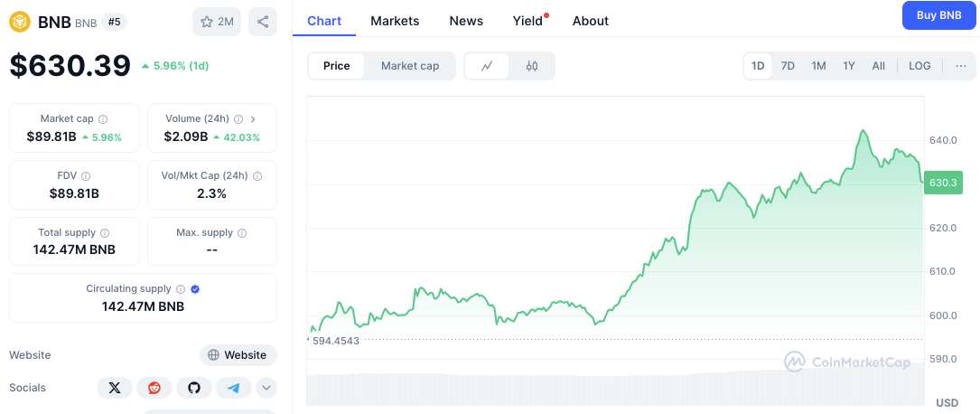The width and height of the screenshot is (980, 414).
Task: Select the Market cap toggle
Action: coord(410,66)
